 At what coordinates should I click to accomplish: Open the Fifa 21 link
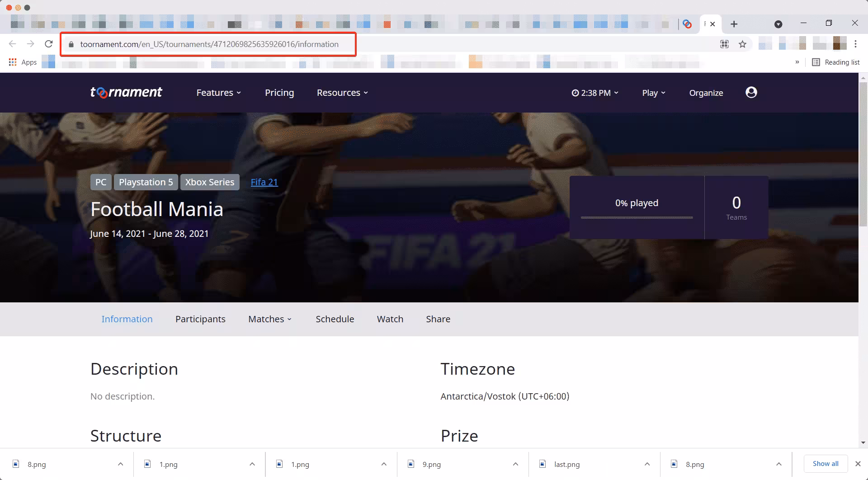coord(264,182)
